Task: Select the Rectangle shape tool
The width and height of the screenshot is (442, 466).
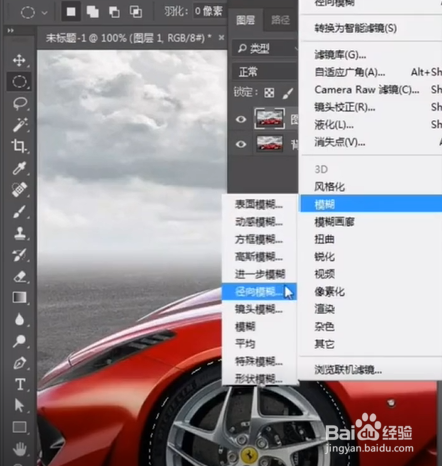Action: [20, 427]
